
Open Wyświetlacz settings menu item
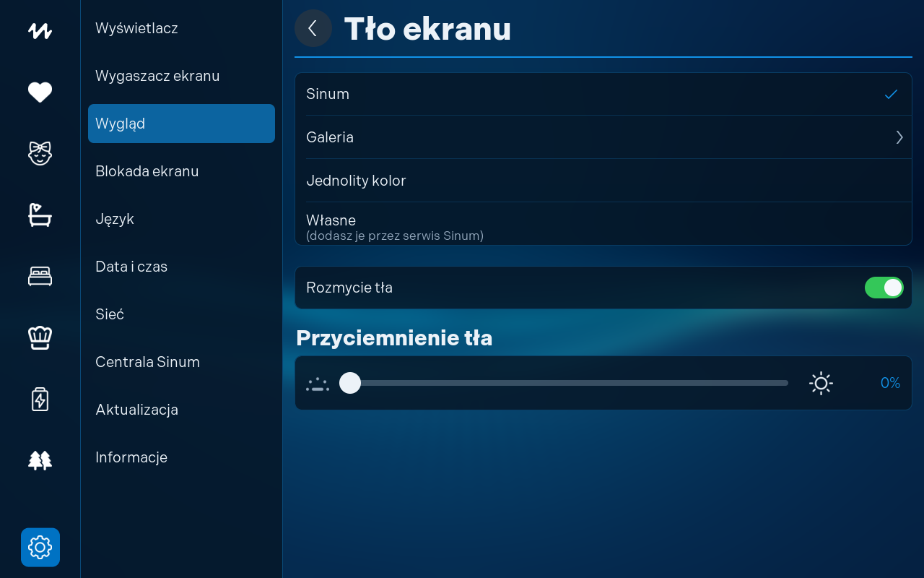click(x=181, y=28)
